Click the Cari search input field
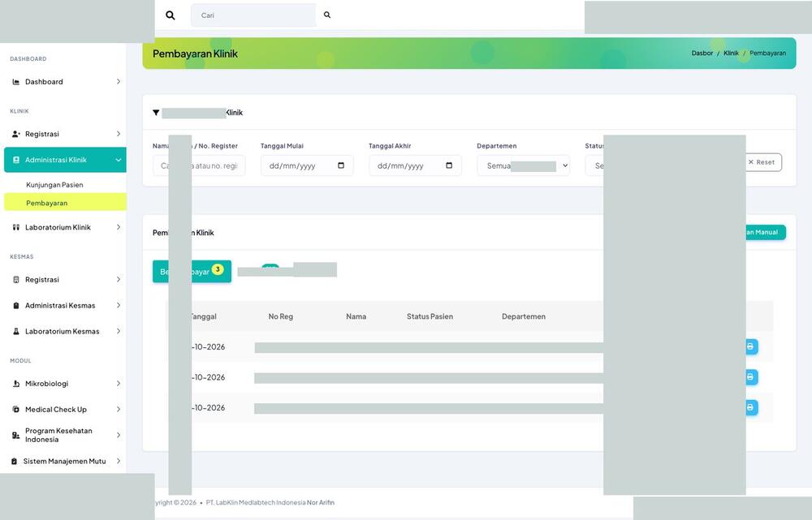Screen dimensions: 812x520 pyautogui.click(x=253, y=15)
